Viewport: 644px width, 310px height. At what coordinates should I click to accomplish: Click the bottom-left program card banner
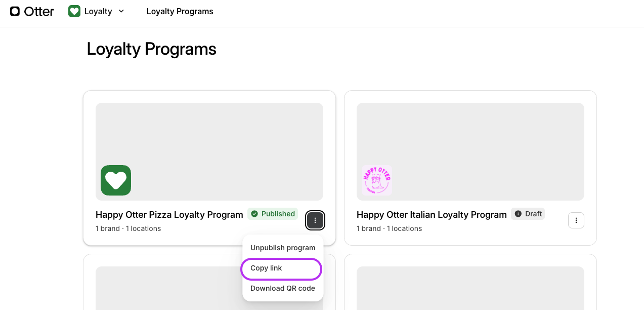[x=167, y=288]
